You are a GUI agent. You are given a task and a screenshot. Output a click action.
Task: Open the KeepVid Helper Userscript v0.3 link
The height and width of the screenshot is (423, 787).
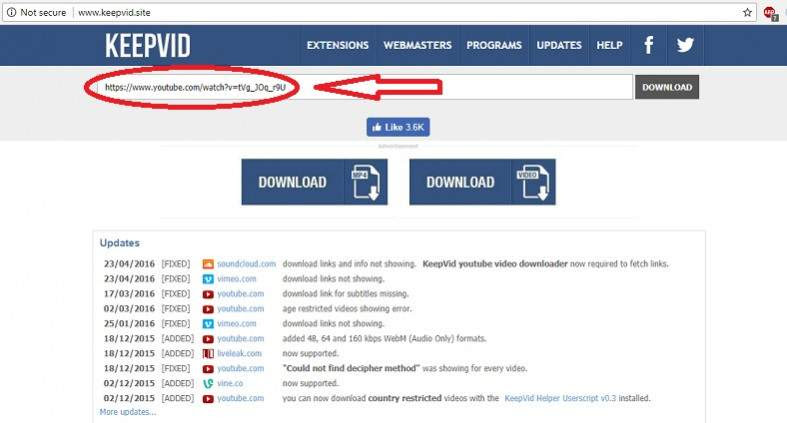(560, 398)
